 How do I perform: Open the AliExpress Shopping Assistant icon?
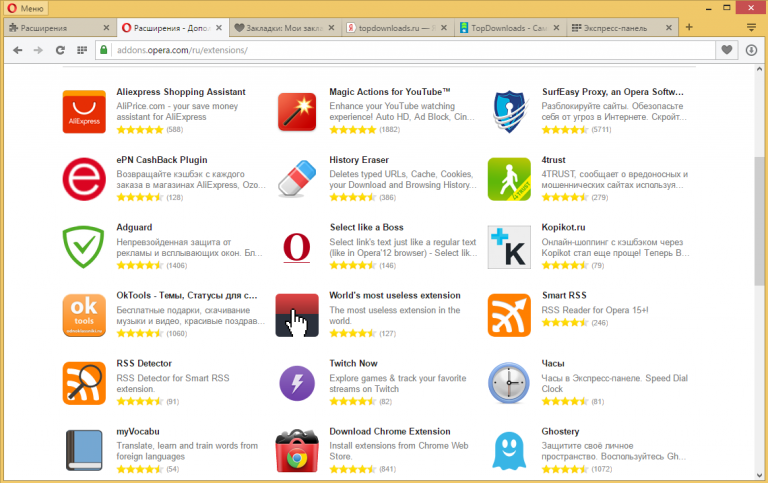coord(84,112)
